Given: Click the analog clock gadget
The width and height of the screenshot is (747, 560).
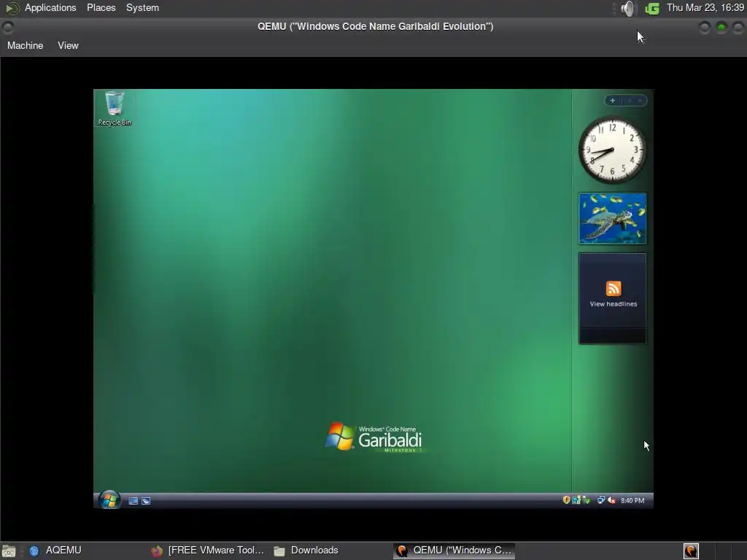Looking at the screenshot, I should [612, 149].
